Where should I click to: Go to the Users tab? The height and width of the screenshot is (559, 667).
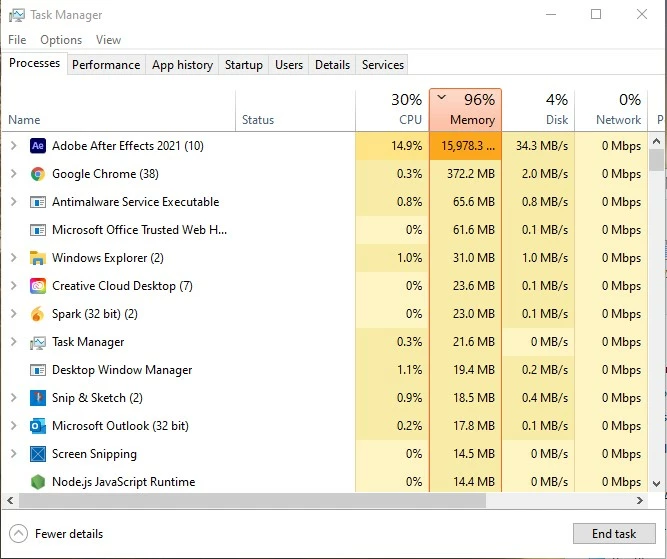coord(289,65)
